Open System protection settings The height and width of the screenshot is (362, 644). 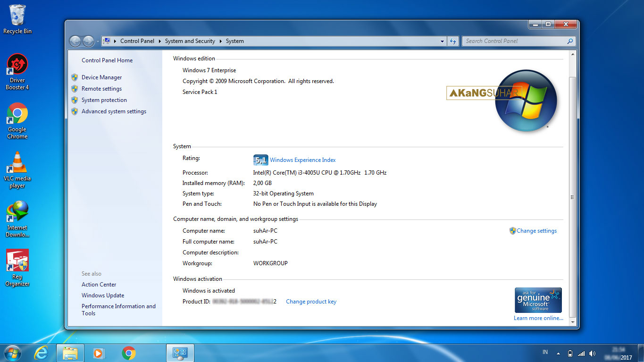[x=104, y=100]
